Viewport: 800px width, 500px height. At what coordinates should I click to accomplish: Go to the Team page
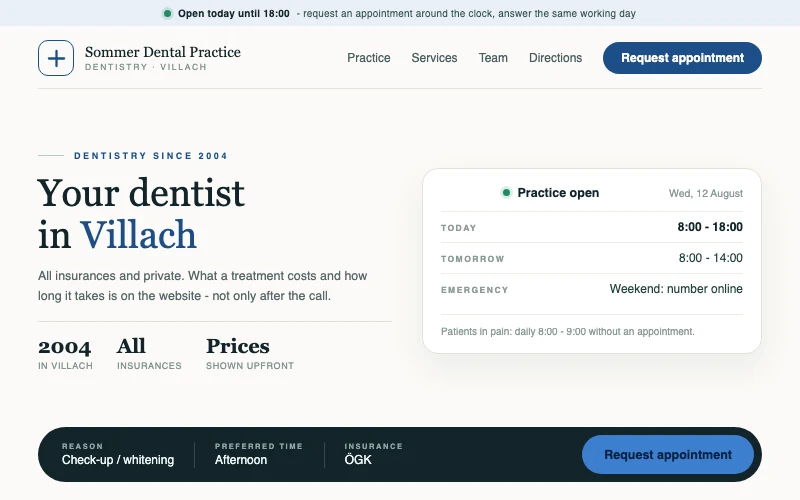493,58
